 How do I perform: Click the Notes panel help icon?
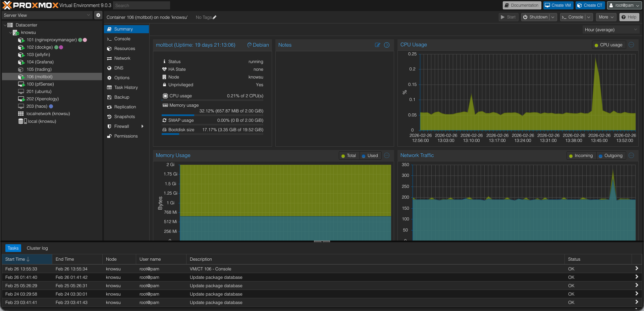point(387,45)
